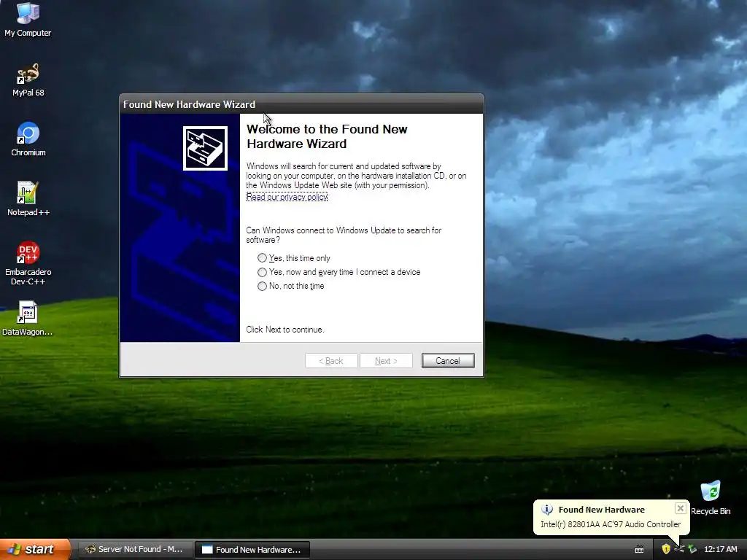This screenshot has width=747, height=560.
Task: Click the 12:17 AM system clock
Action: pyautogui.click(x=720, y=549)
